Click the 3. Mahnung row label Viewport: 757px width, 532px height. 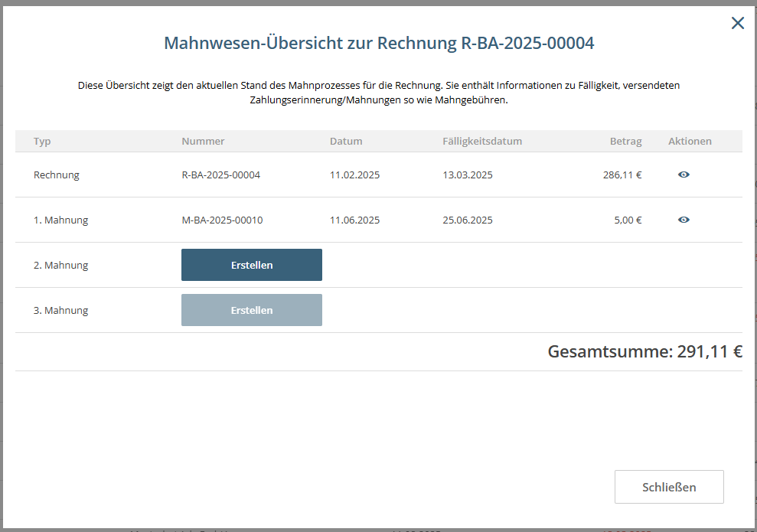click(x=60, y=310)
